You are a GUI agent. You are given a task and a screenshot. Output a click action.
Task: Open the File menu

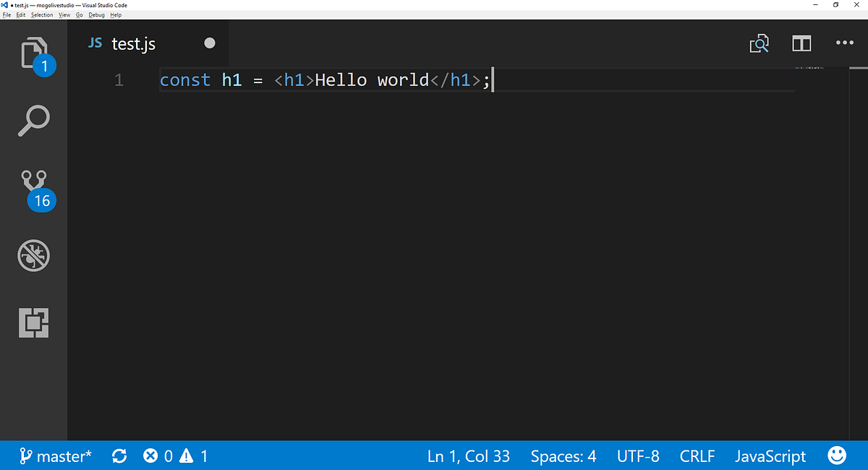point(7,14)
